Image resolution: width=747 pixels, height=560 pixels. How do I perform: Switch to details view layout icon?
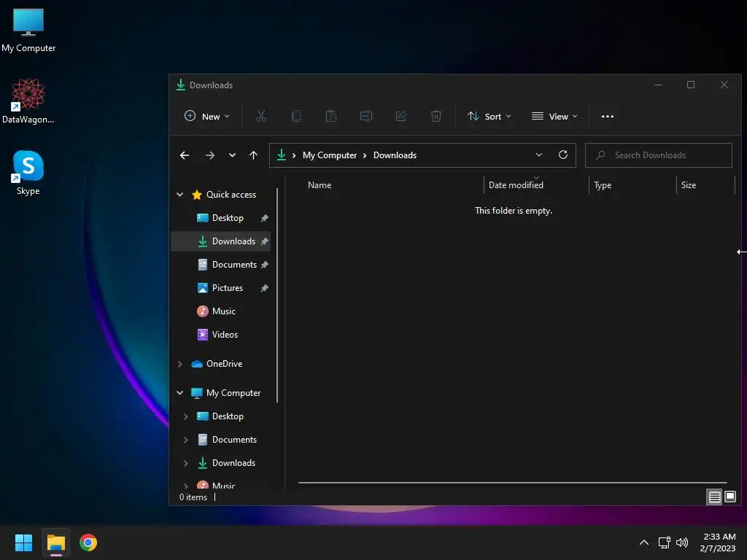(714, 497)
